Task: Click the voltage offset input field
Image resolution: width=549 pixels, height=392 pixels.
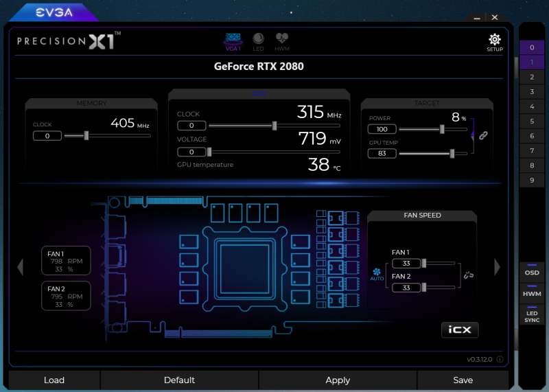Action: (191, 152)
